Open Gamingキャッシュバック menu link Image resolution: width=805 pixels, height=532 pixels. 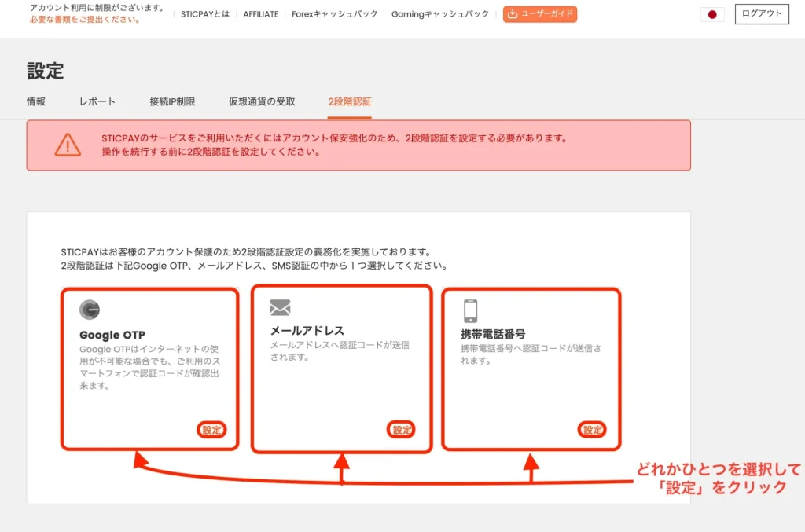pos(440,14)
